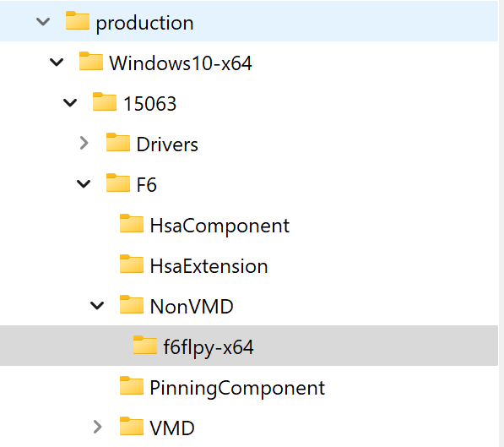The width and height of the screenshot is (504, 447).
Task: Click the PinningComponent folder icon
Action: [132, 385]
